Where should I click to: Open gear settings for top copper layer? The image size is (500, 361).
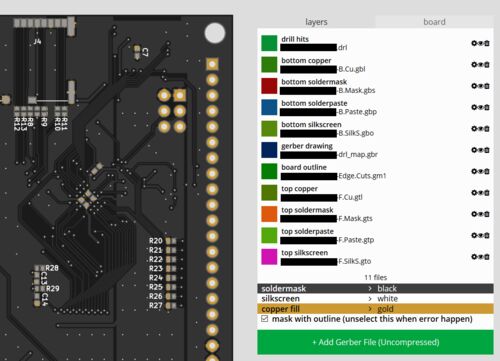point(474,193)
